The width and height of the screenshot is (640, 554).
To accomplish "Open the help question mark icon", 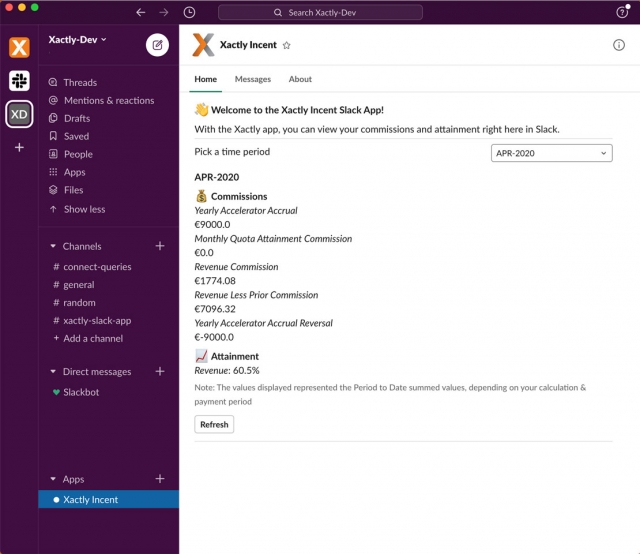I will [x=622, y=12].
